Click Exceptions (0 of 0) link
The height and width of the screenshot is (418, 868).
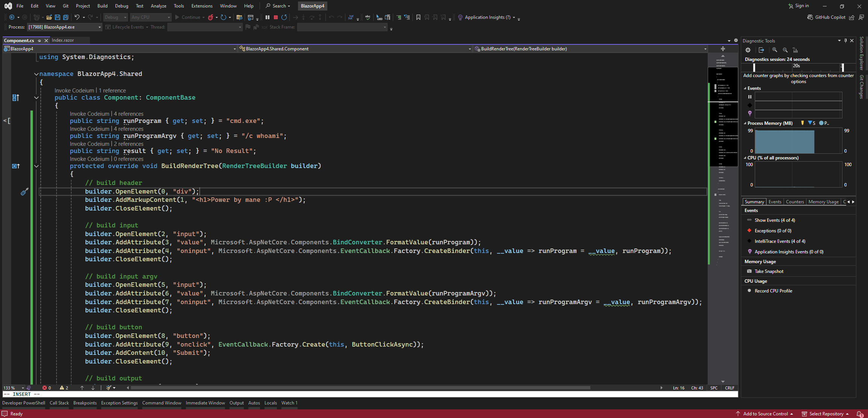click(773, 231)
